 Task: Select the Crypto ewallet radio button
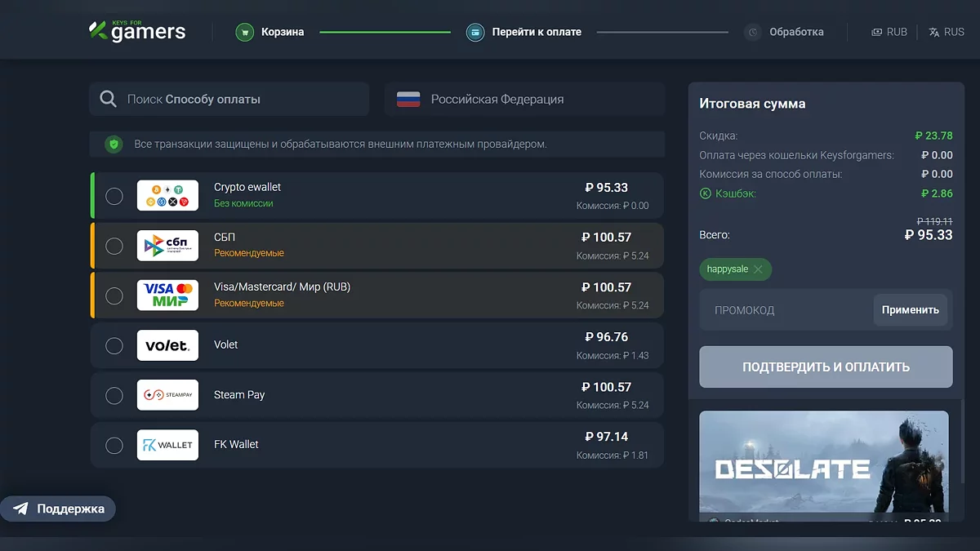(114, 196)
